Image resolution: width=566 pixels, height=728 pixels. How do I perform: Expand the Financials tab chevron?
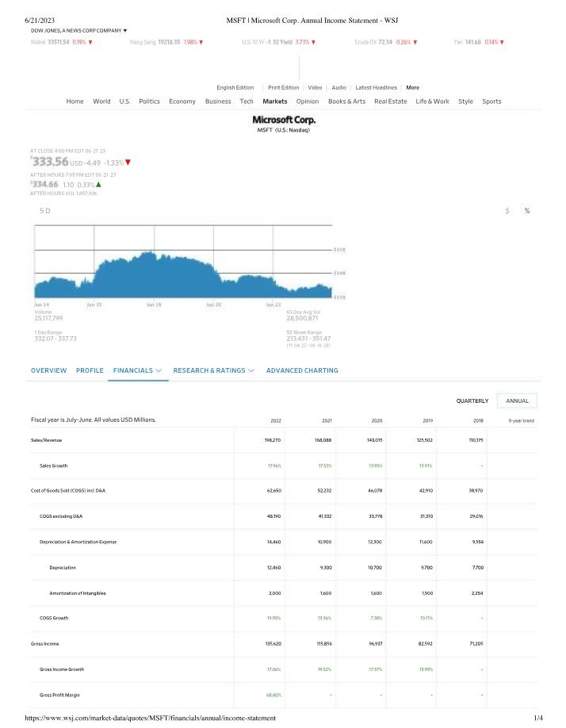click(x=159, y=370)
